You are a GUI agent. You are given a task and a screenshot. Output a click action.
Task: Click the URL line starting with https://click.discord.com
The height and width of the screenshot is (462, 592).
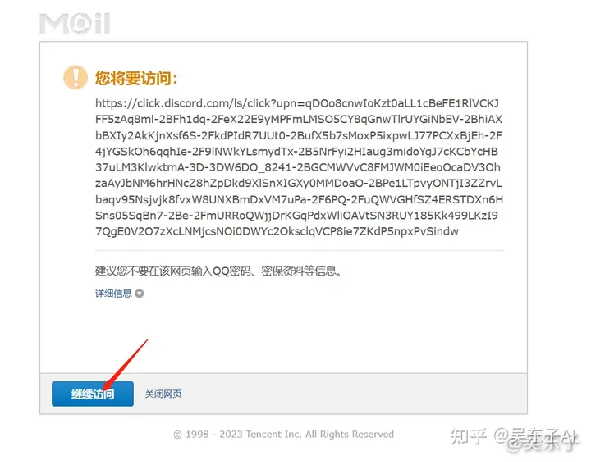297,103
